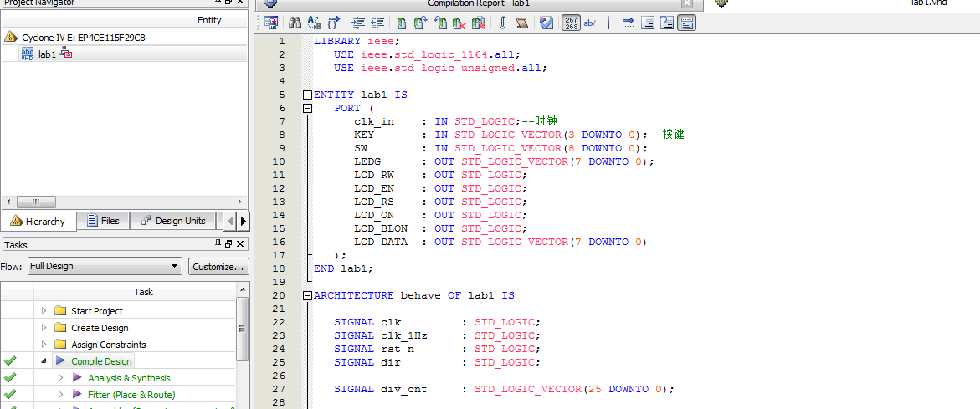
Task: Select the lab1 entity in hierarchy
Action: point(47,54)
